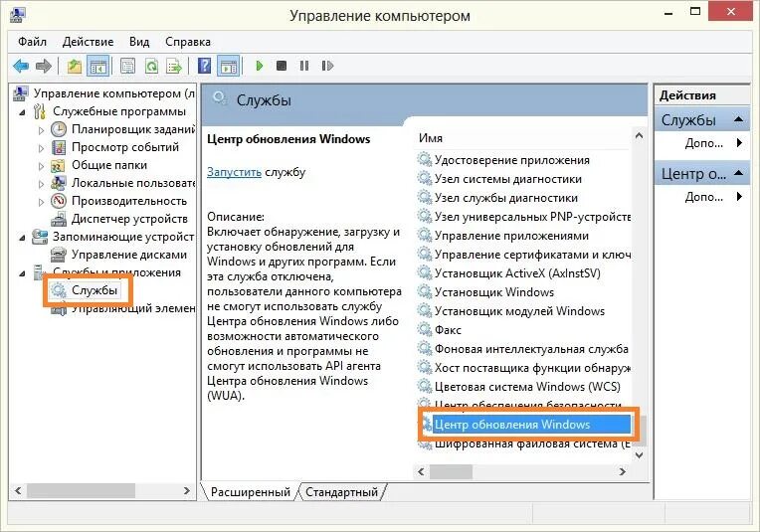Image resolution: width=760 pixels, height=532 pixels.
Task: Click the gear icon beside Факс
Action: pos(425,329)
